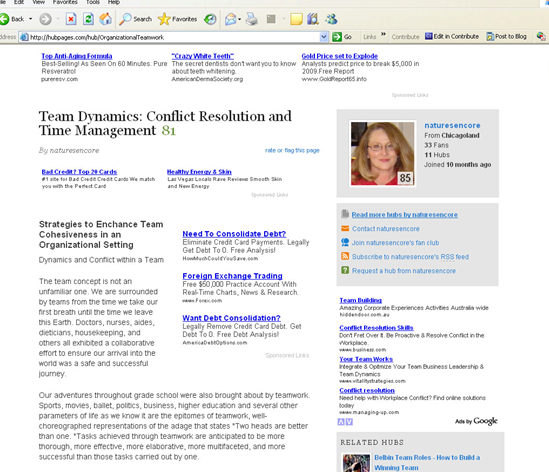Click By naturesencore author byline
Image resolution: width=549 pixels, height=472 pixels.
click(69, 150)
